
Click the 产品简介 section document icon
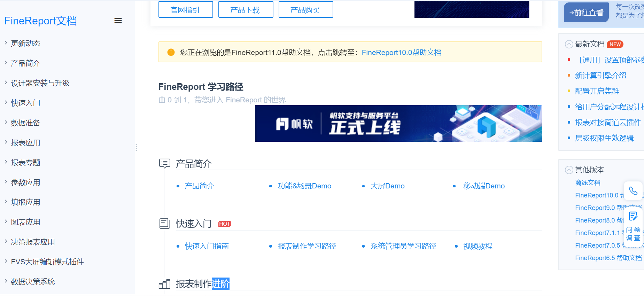(164, 163)
